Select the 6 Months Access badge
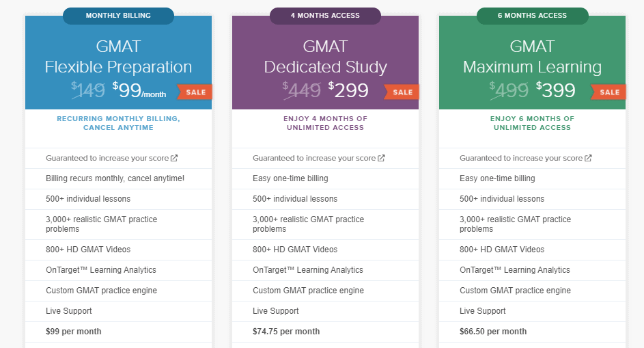The width and height of the screenshot is (644, 348). point(532,16)
